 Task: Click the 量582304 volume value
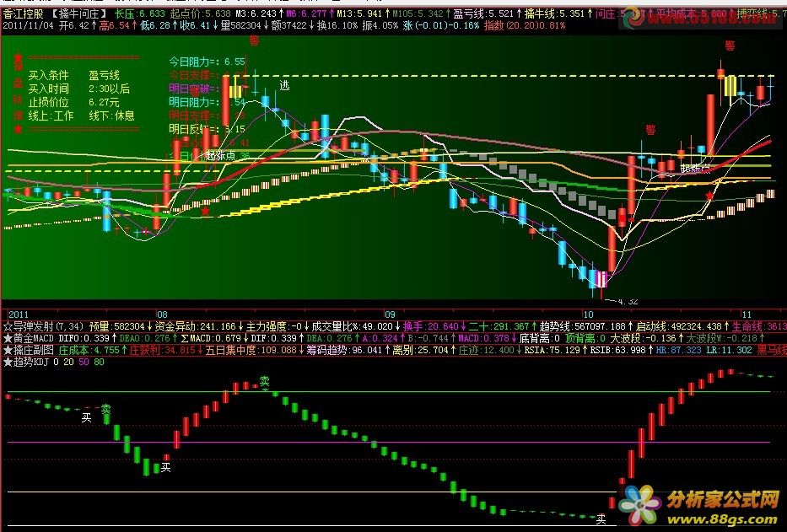[241, 25]
